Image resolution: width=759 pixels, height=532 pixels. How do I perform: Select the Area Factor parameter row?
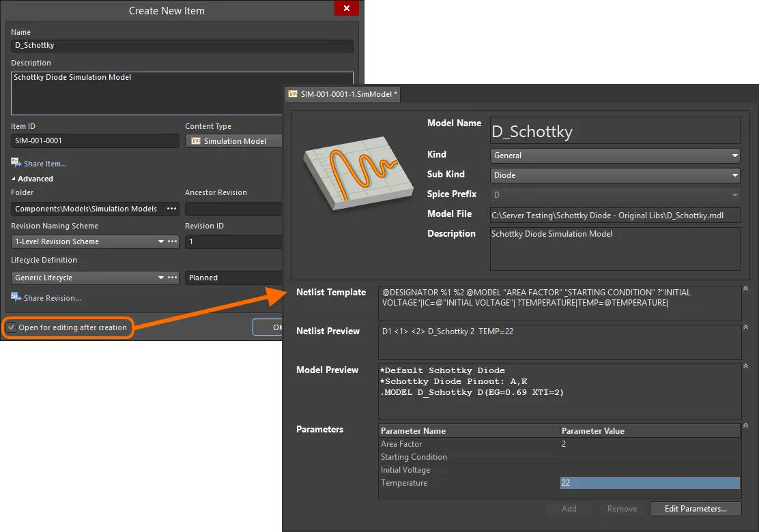pyautogui.click(x=560, y=444)
